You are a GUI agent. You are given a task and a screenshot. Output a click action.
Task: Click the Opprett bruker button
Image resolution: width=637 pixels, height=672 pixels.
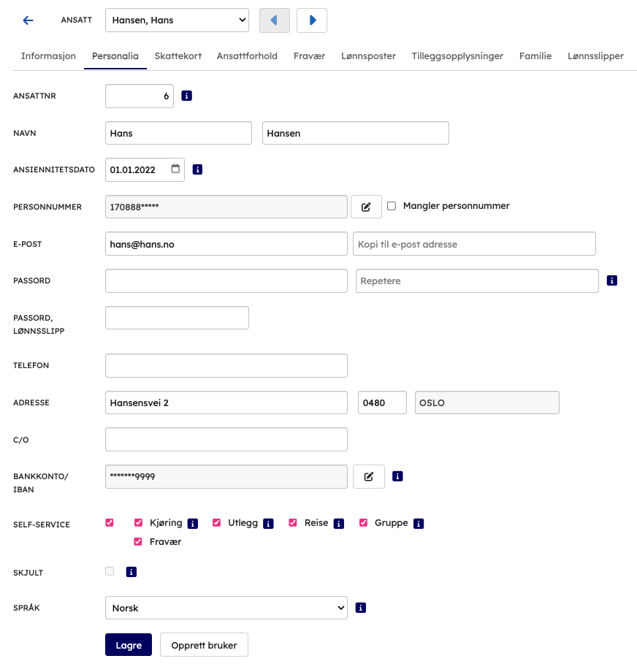204,646
